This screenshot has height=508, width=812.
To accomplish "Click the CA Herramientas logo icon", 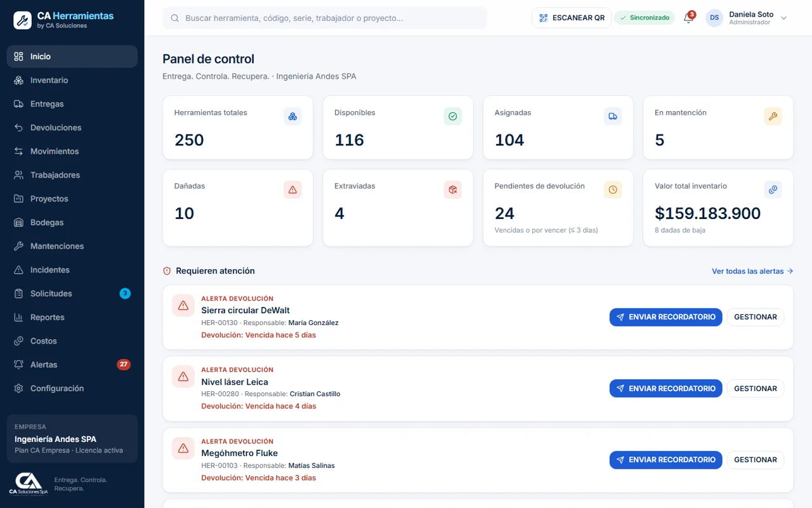I will (22, 20).
